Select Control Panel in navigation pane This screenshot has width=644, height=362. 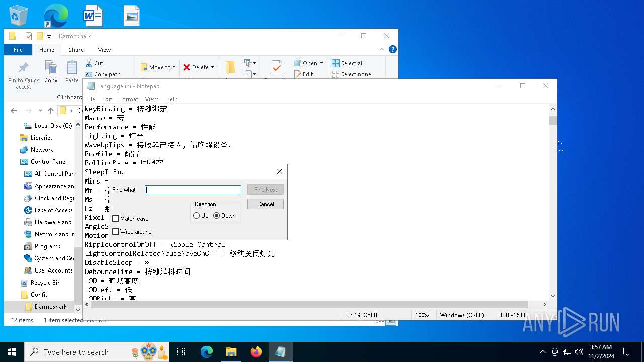click(x=48, y=162)
